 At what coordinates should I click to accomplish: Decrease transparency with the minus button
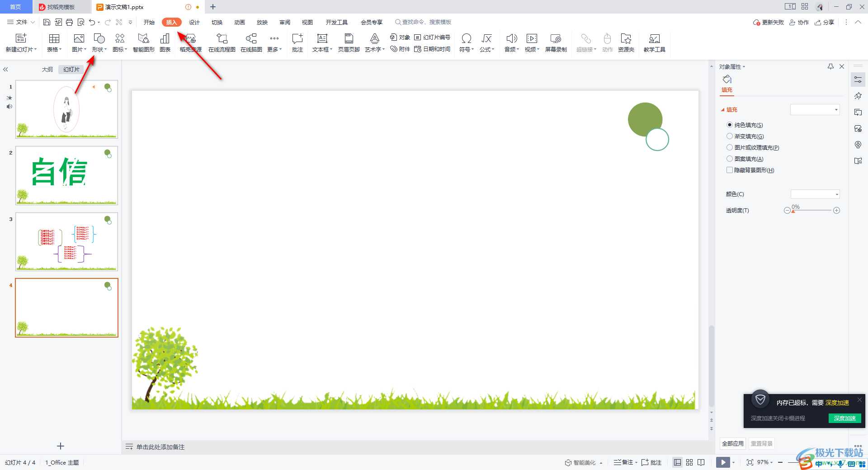[787, 210]
